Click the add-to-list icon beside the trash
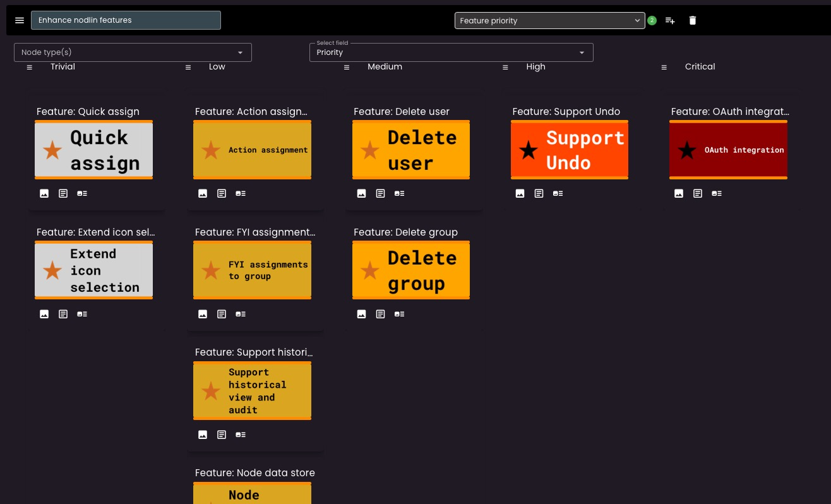 pos(670,21)
